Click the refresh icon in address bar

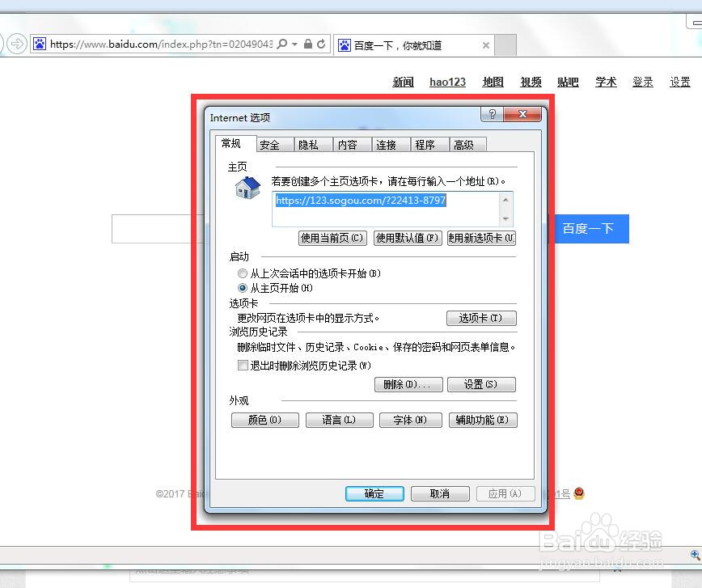pyautogui.click(x=321, y=44)
